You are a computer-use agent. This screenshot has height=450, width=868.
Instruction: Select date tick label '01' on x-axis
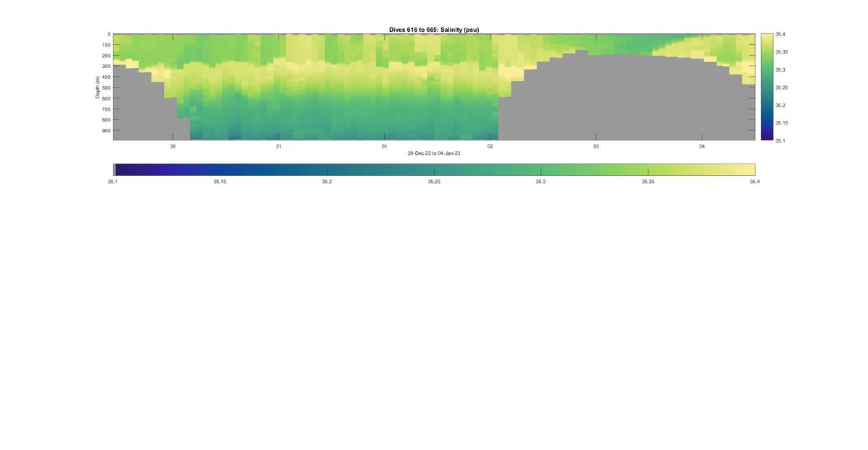(x=385, y=146)
